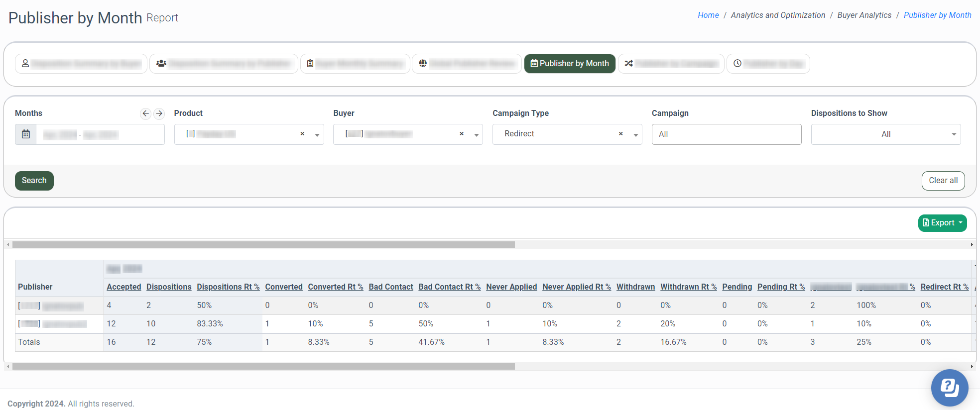Screen dimensions: 980x410
Task: Click the previous month arrow icon
Action: tap(145, 113)
